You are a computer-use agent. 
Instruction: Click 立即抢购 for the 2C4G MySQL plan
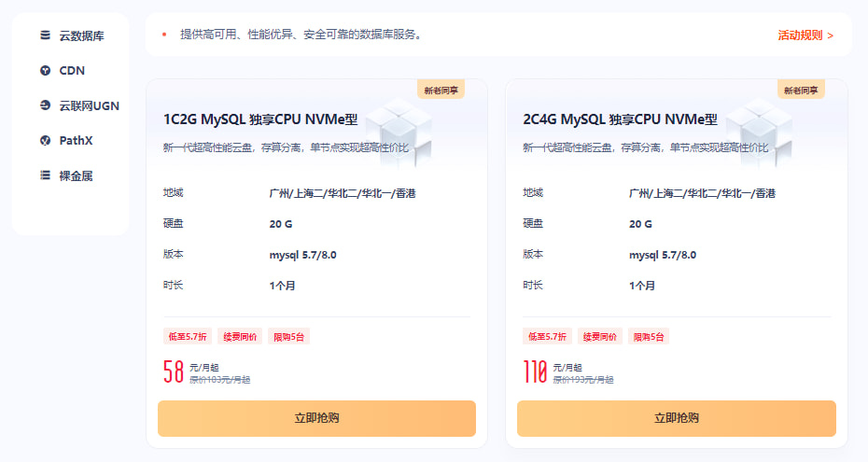[x=676, y=418]
